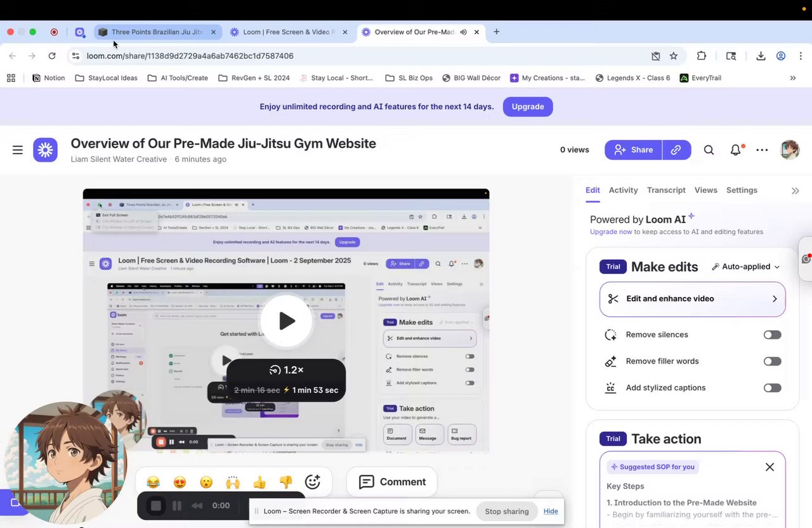Switch to Loom Free Screen & Video tab
This screenshot has height=528, width=812.
click(x=289, y=32)
